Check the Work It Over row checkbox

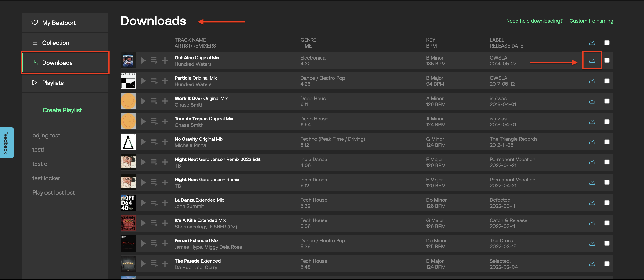[x=607, y=101]
